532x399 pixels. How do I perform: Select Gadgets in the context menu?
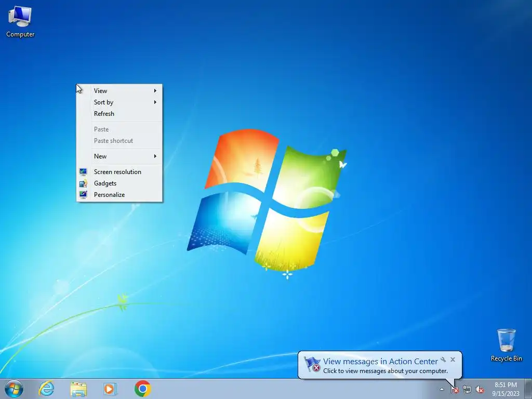click(119, 183)
